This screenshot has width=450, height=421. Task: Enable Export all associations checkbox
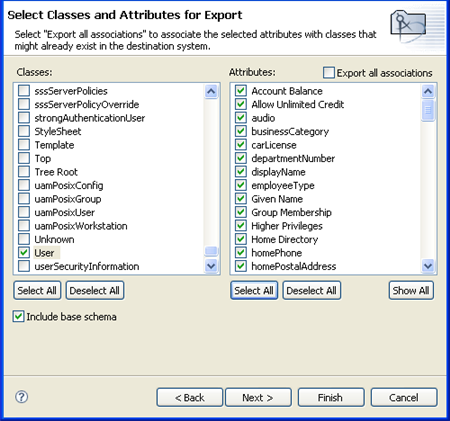coord(329,73)
